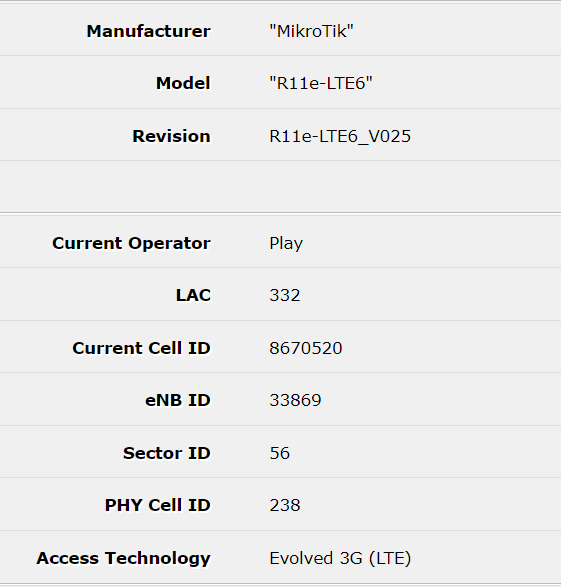Select the cell ID value 8670520

coord(306,348)
